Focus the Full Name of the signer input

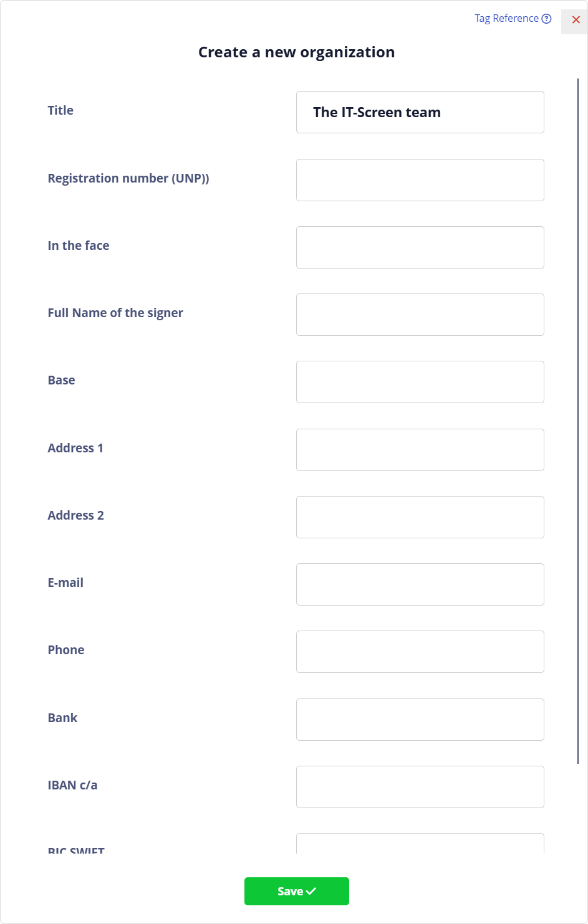pyautogui.click(x=420, y=315)
